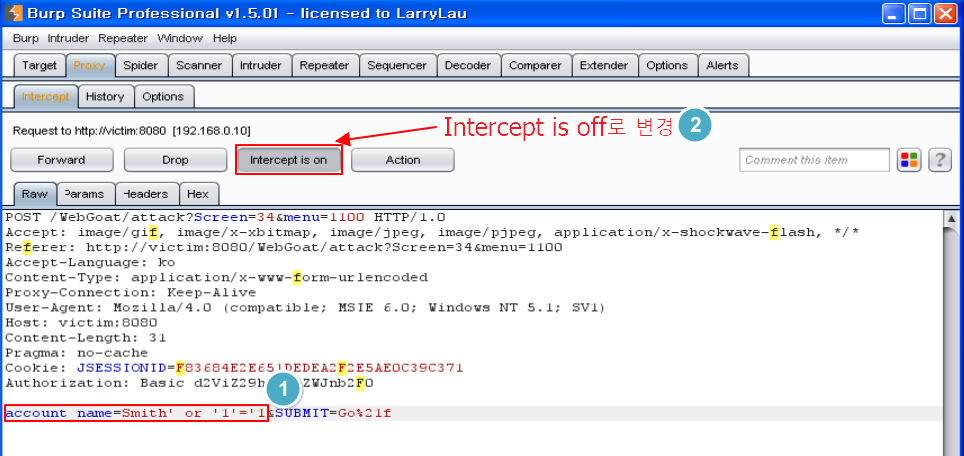
Task: Click the Pragma: no-cache line
Action: (x=77, y=353)
